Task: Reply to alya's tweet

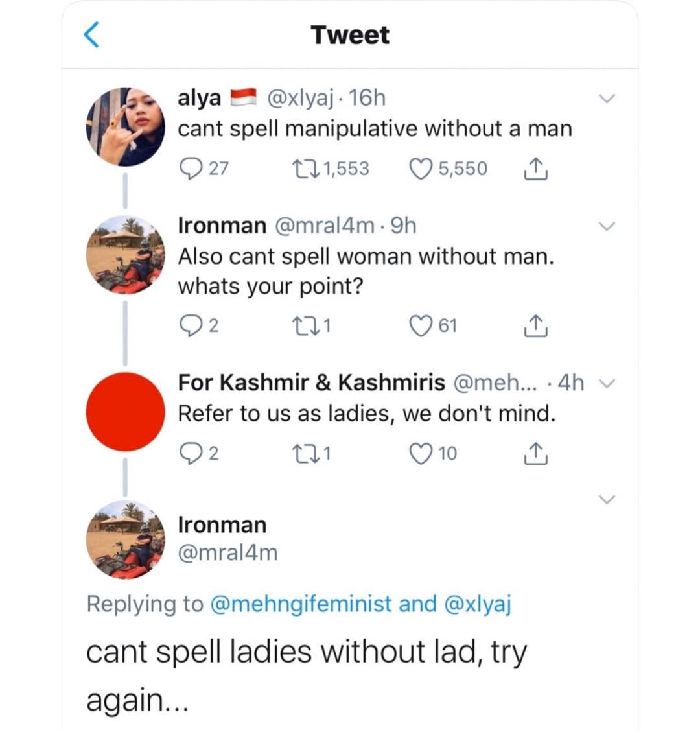Action: pos(191,168)
